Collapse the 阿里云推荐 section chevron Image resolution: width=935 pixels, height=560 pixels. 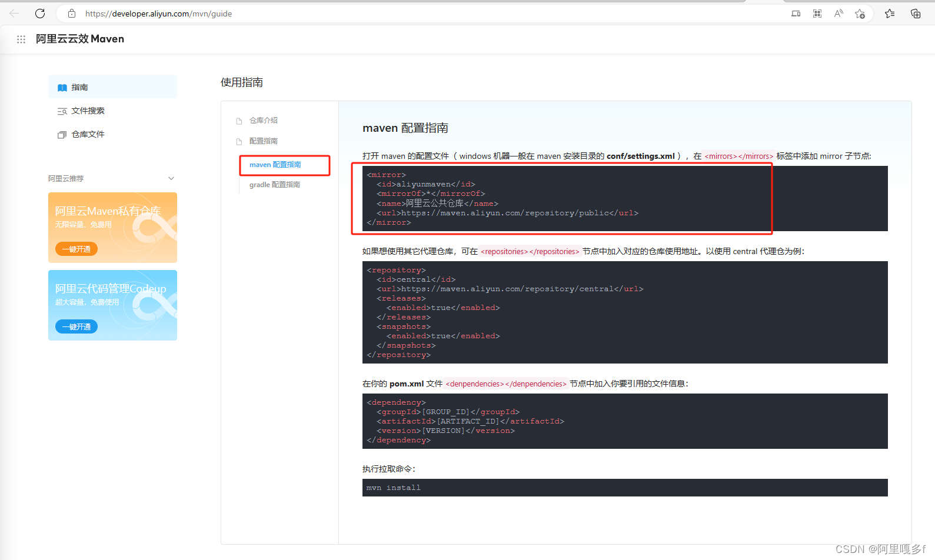pos(171,178)
